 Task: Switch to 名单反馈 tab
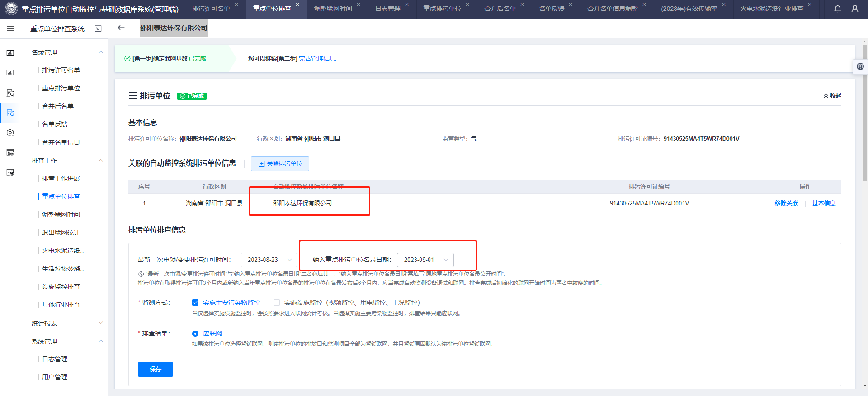pos(552,9)
